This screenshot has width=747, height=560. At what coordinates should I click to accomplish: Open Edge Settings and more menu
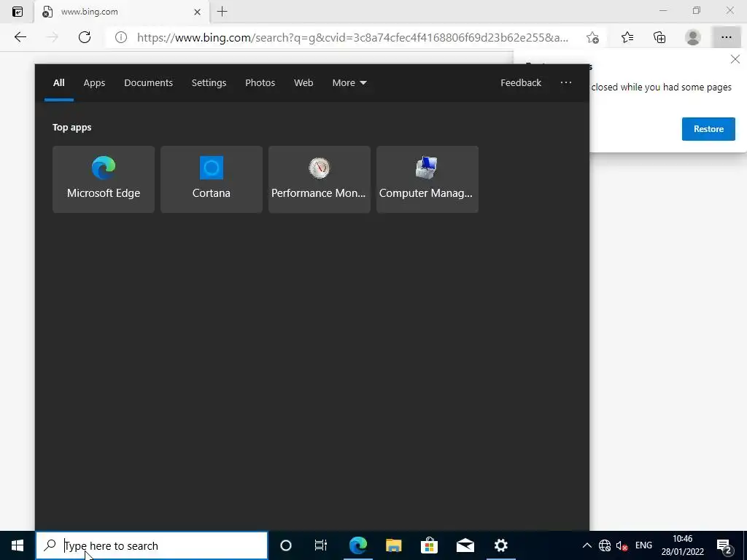tap(726, 37)
